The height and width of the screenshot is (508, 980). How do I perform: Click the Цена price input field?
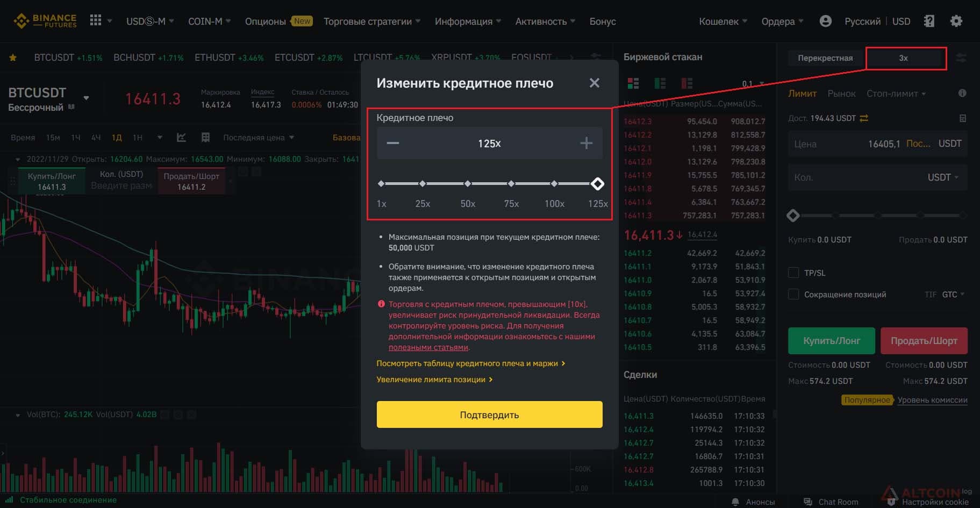click(877, 144)
